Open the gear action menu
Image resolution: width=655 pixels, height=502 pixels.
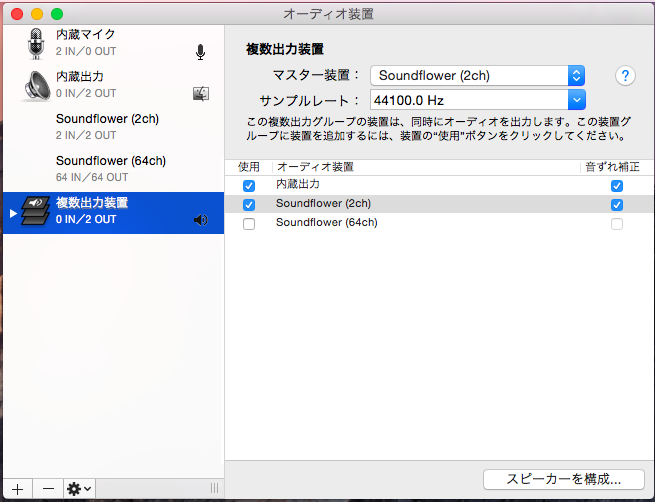(79, 488)
